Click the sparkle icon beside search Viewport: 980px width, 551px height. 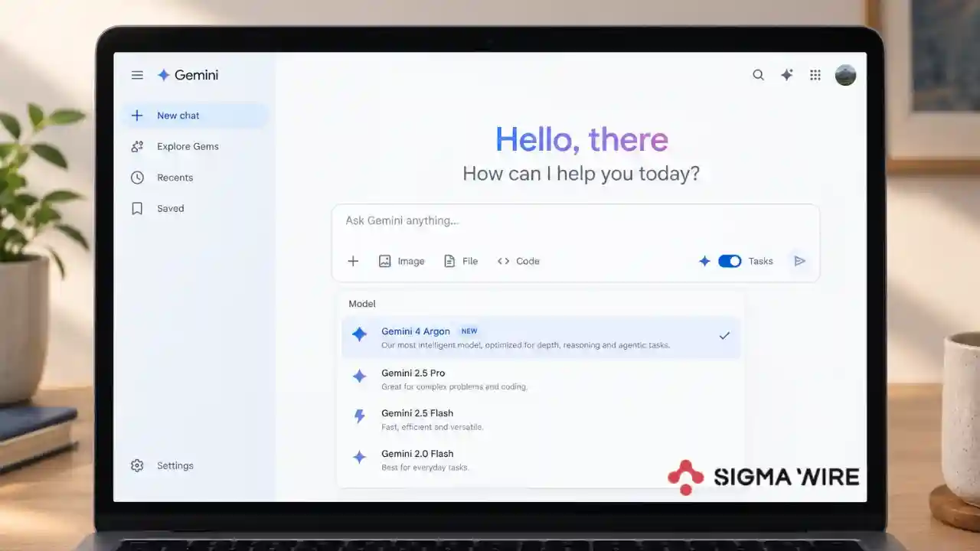click(x=786, y=75)
